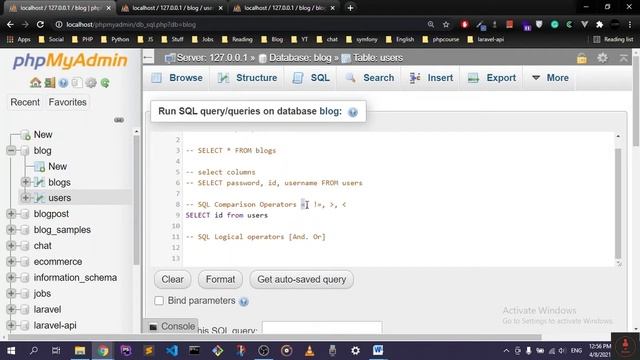Image resolution: width=640 pixels, height=360 pixels.
Task: Open a new browser tab
Action: coord(350,8)
